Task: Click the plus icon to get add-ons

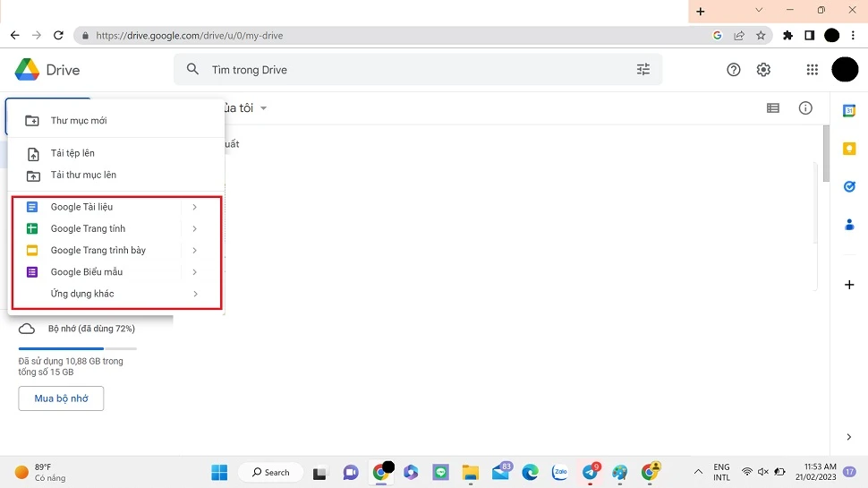Action: [849, 285]
